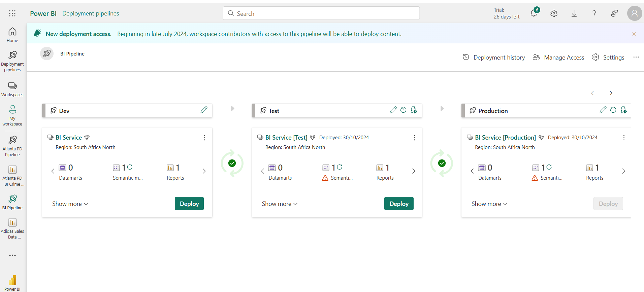View Production stage history icon

point(613,110)
